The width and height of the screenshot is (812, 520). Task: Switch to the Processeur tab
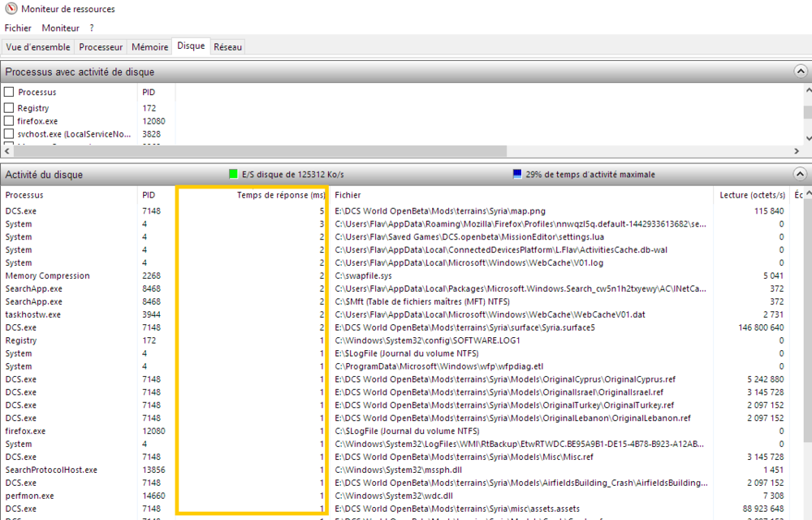pyautogui.click(x=101, y=47)
